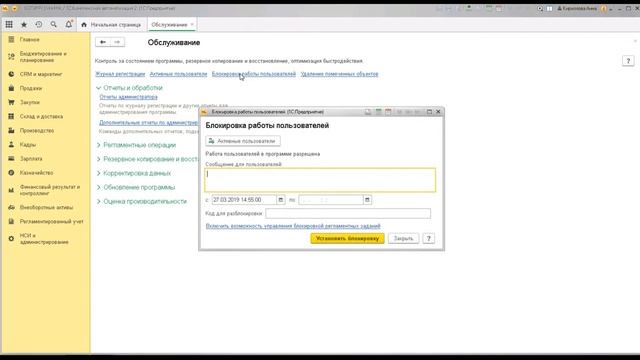Click in Сообщение для пользователей text area

(x=320, y=180)
